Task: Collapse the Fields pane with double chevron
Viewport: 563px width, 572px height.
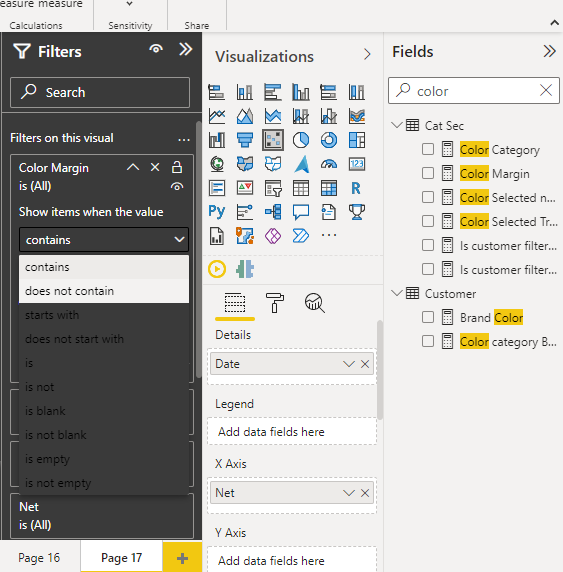Action: pyautogui.click(x=549, y=51)
